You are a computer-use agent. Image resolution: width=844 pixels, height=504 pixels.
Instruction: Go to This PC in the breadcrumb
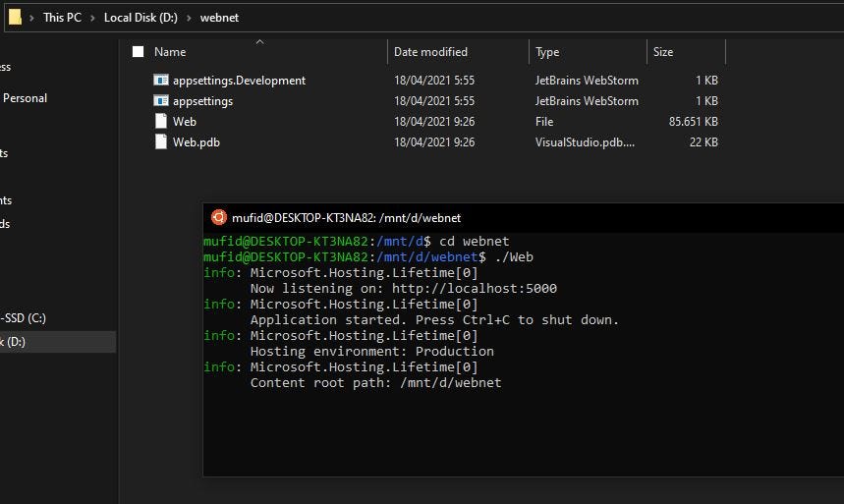(x=62, y=18)
